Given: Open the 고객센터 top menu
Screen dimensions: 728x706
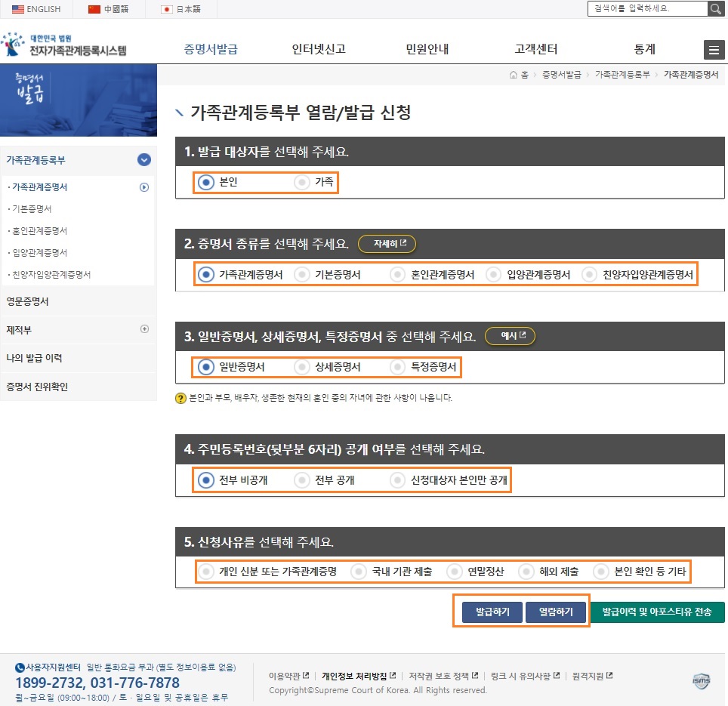Looking at the screenshot, I should click(535, 49).
